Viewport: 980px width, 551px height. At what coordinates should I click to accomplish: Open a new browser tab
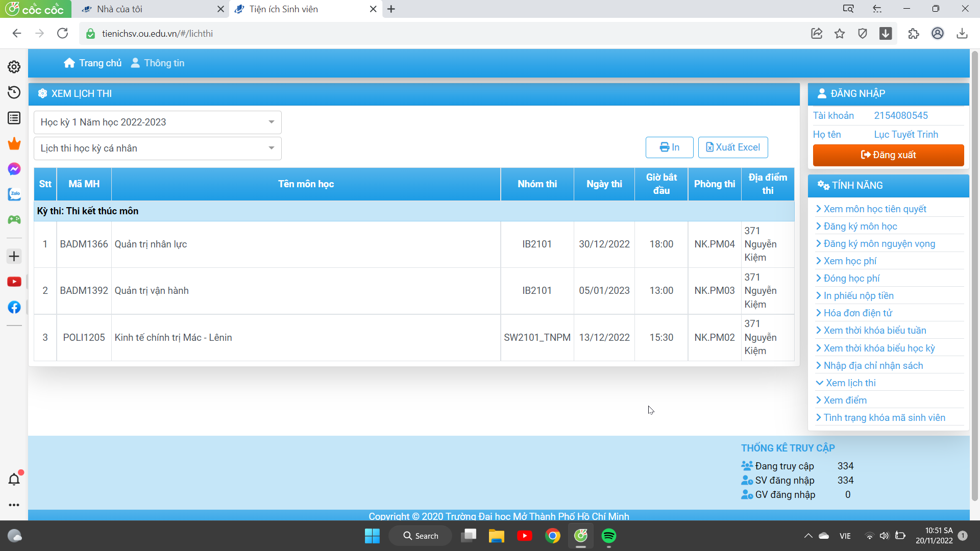click(391, 9)
